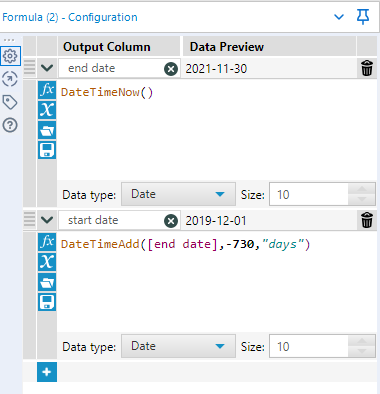This screenshot has height=394, width=380.
Task: Delete the start date expression via trash icon
Action: 367,220
